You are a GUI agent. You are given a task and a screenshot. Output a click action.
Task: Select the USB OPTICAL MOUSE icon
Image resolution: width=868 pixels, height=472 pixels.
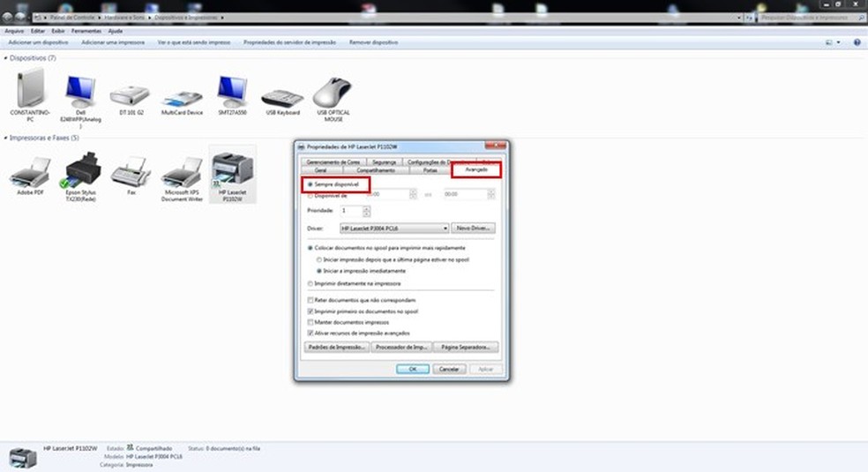click(x=333, y=92)
